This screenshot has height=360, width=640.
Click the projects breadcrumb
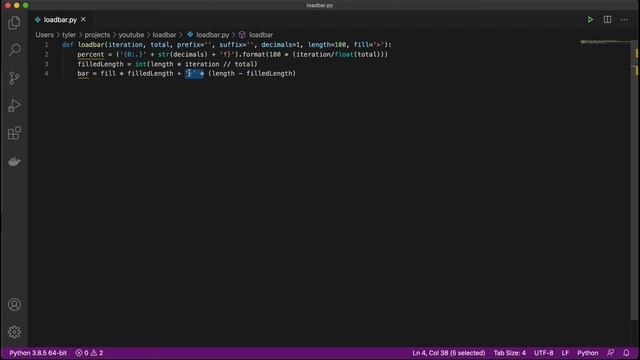coord(97,35)
